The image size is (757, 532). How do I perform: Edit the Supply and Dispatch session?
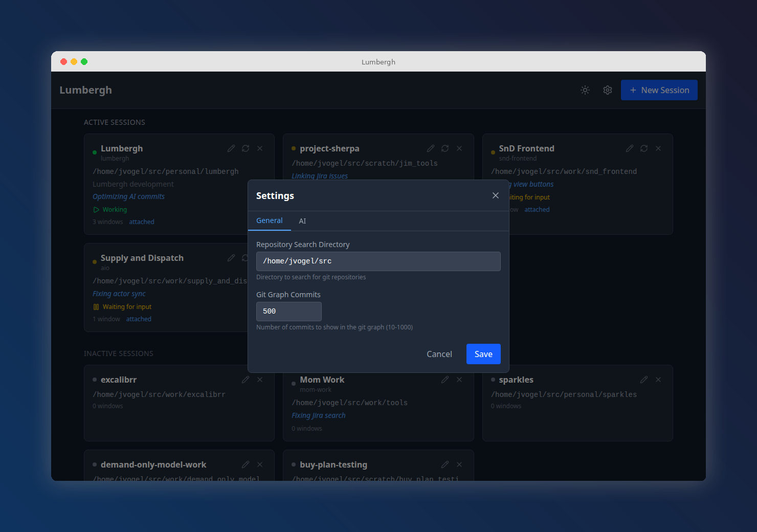pyautogui.click(x=231, y=258)
